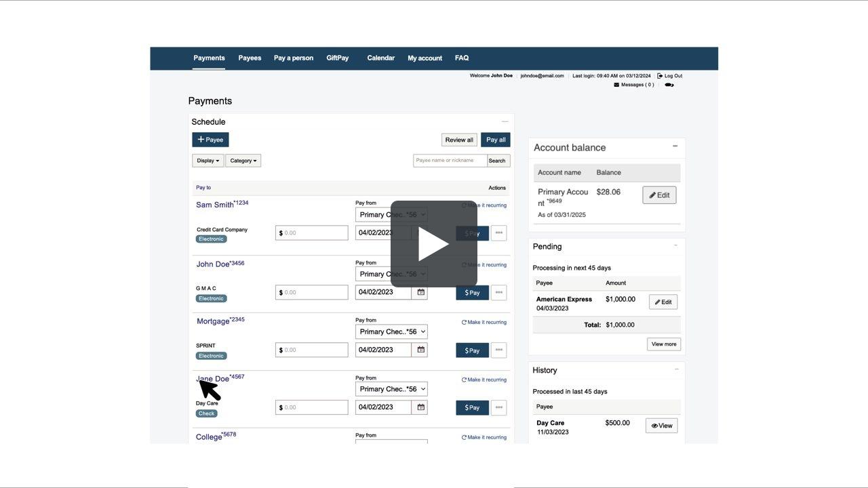Screen dimensions: 868x488
Task: Click the Pay all button
Action: point(495,140)
